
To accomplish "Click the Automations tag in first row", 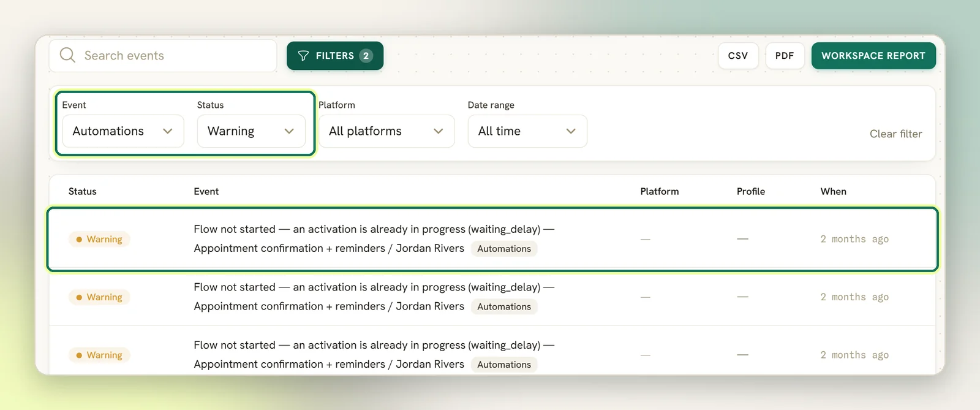I will pos(504,249).
